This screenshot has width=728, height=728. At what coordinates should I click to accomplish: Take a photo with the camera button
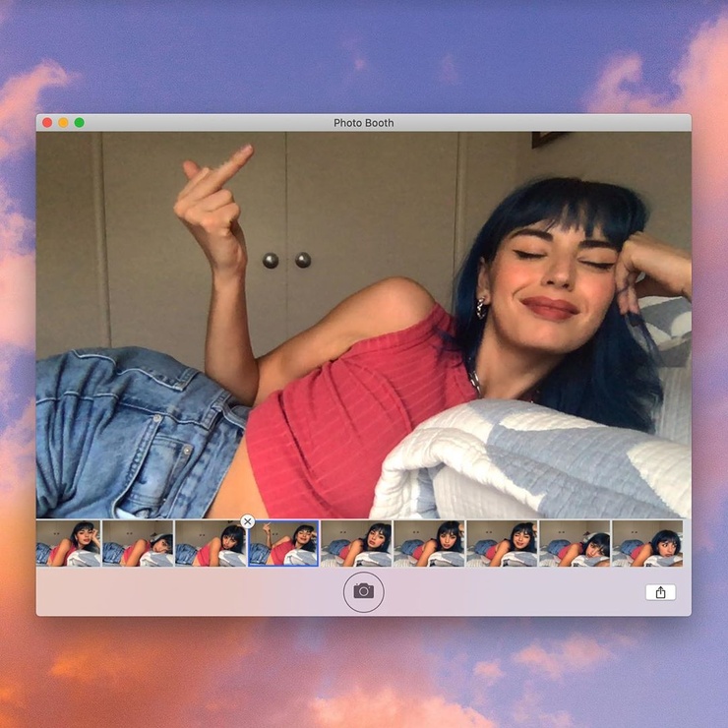(x=364, y=591)
